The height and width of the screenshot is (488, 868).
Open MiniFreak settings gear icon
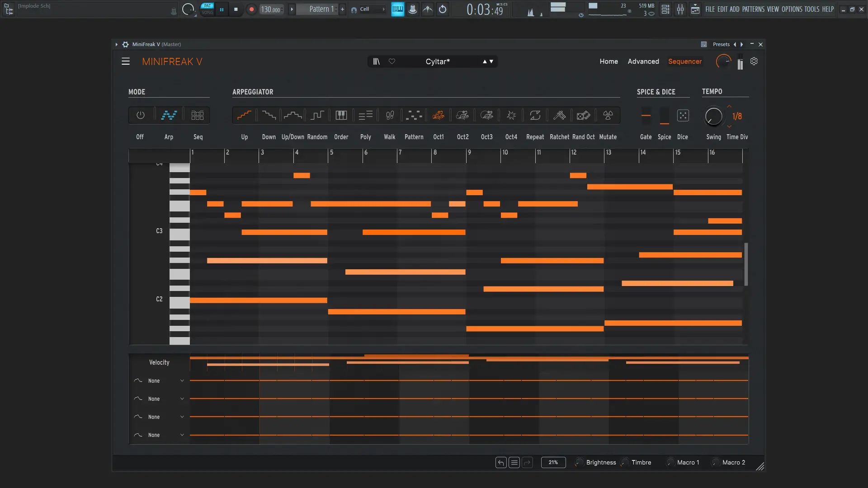[754, 61]
